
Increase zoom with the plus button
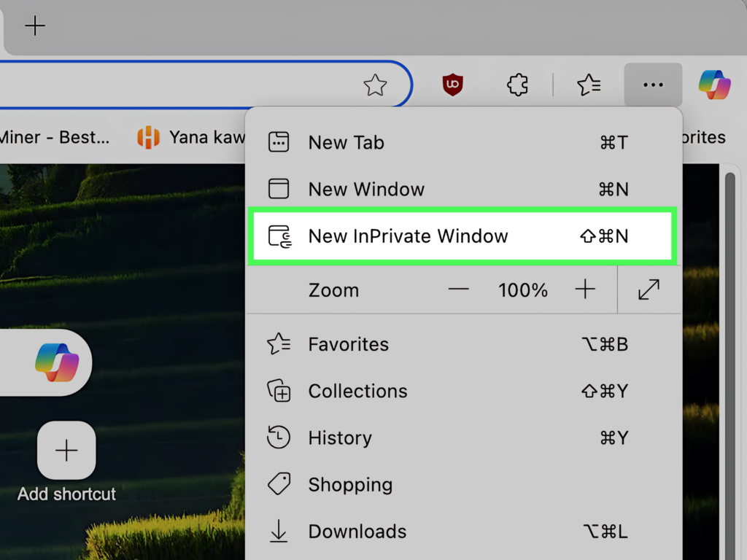tap(585, 289)
